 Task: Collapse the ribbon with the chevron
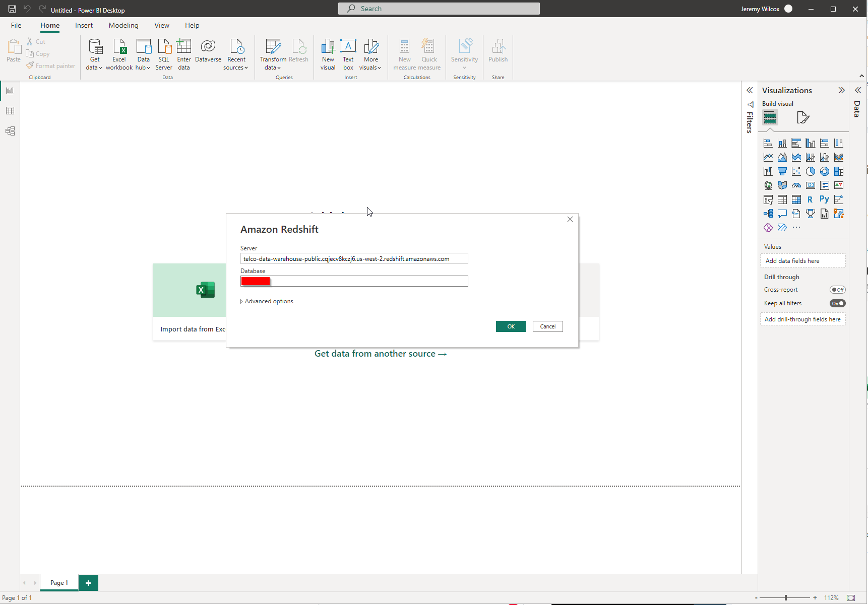[861, 76]
